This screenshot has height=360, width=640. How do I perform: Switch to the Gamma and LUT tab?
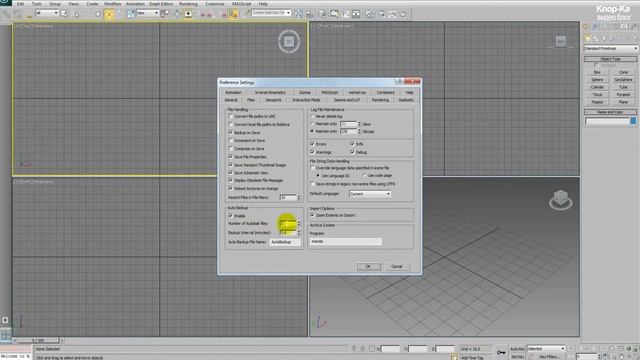(347, 100)
